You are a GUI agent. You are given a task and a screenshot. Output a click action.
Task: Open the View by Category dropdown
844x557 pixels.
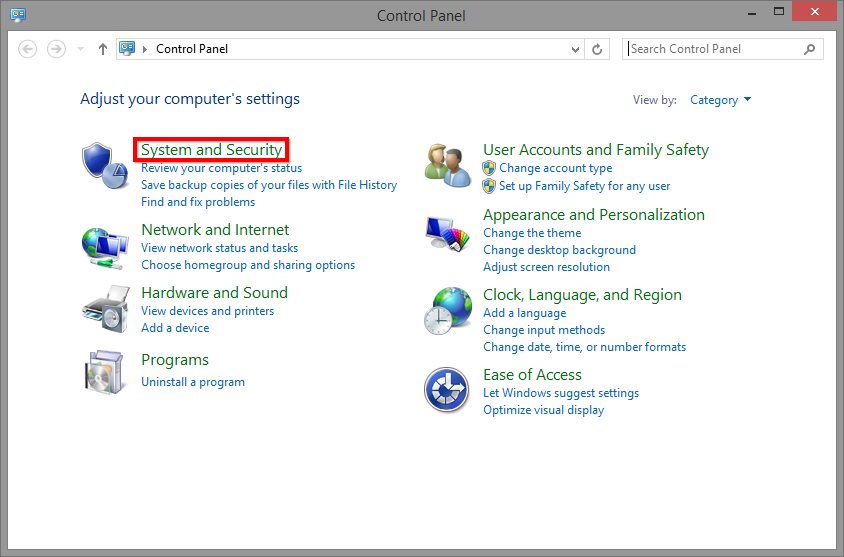point(720,100)
